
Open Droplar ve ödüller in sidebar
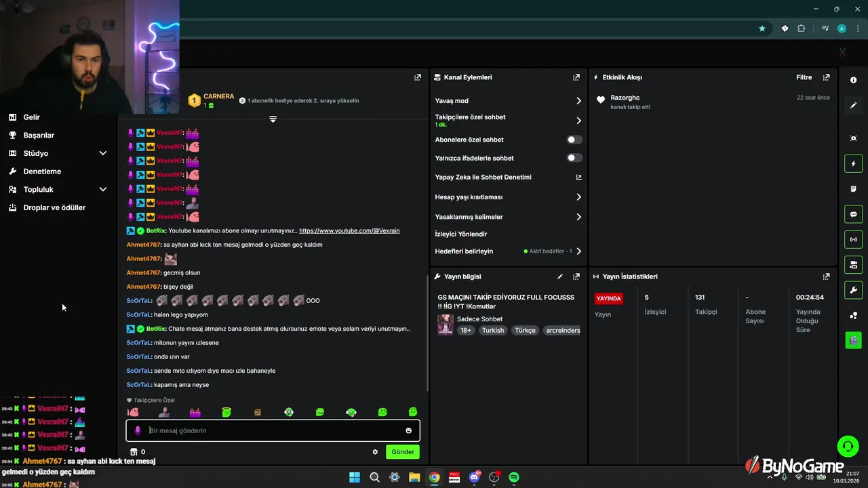pos(54,207)
